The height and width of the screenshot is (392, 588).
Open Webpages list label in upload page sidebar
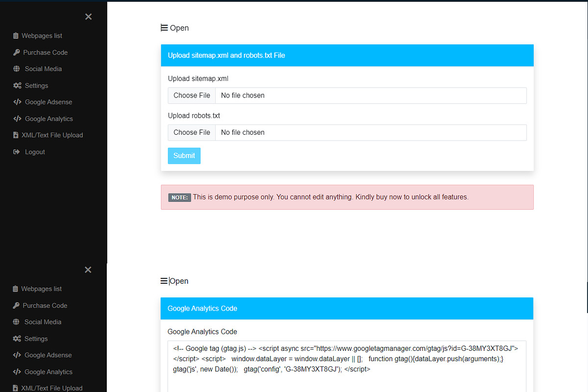(x=42, y=36)
